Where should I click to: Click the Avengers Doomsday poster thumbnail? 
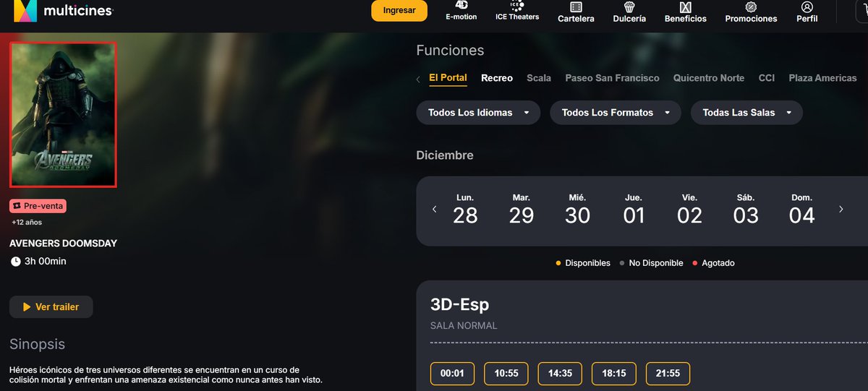pos(63,114)
